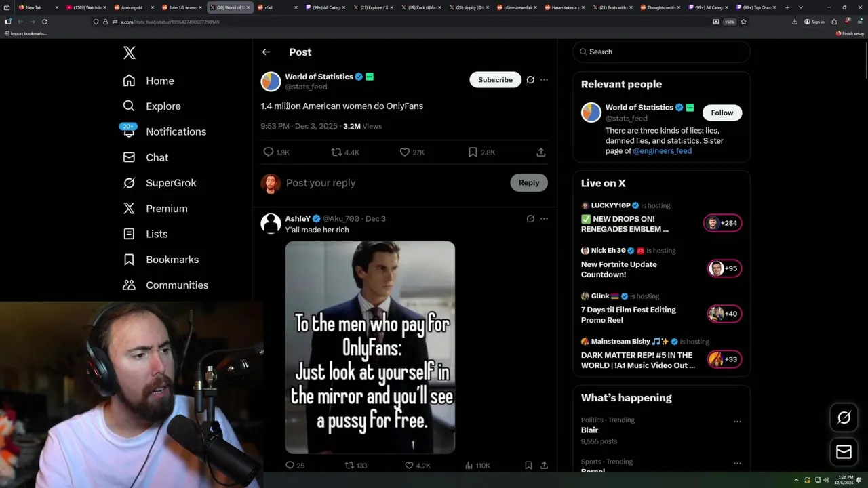Open the @engineers_feed link

click(x=662, y=151)
